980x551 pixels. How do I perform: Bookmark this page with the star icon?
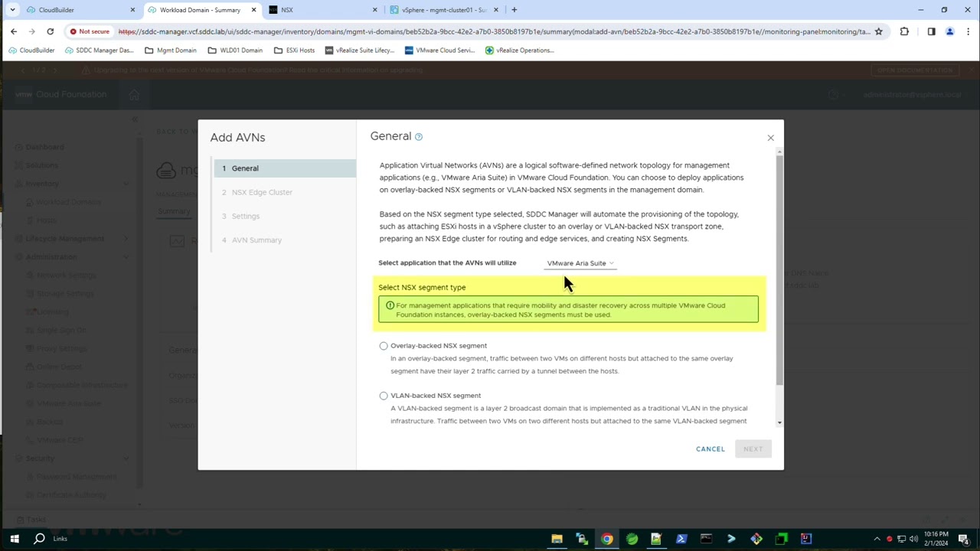tap(878, 31)
